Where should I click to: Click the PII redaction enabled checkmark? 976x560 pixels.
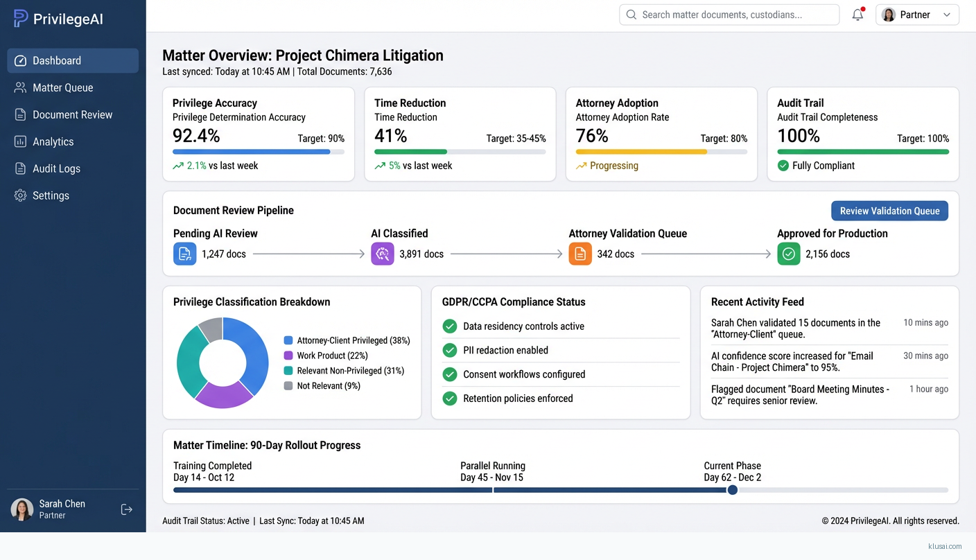click(450, 350)
